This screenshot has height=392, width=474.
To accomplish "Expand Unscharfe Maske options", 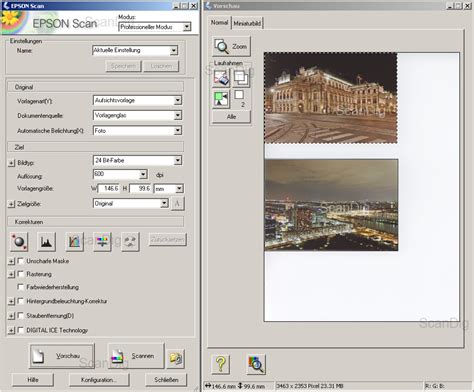I will coord(11,261).
